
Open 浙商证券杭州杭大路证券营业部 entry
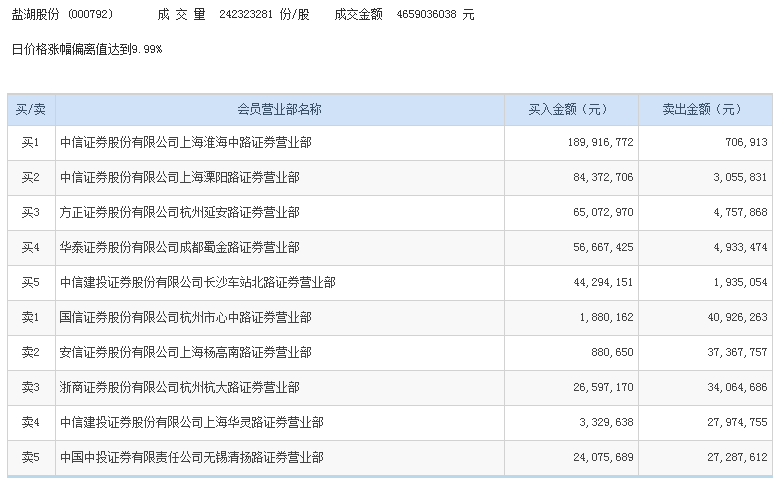179,388
